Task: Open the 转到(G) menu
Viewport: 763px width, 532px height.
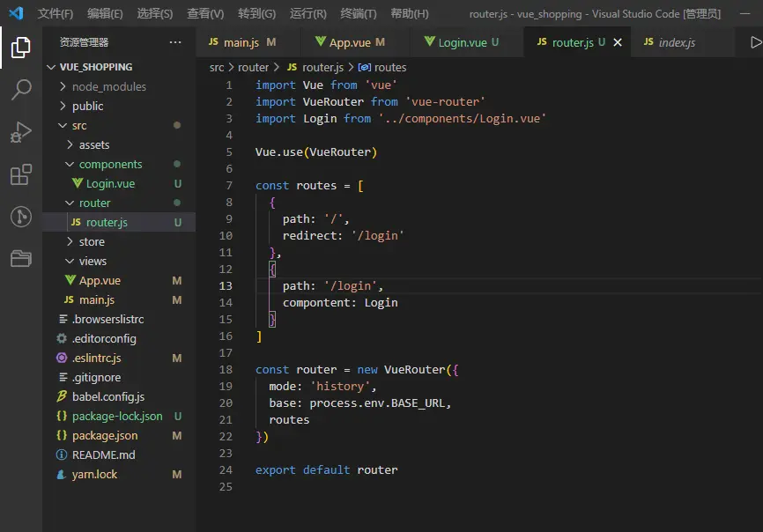Action: tap(257, 13)
